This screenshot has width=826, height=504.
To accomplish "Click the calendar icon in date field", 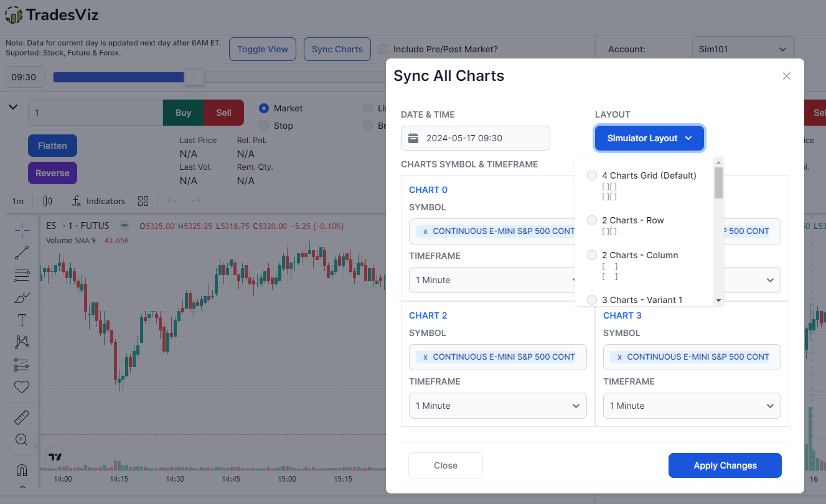I will click(x=413, y=138).
